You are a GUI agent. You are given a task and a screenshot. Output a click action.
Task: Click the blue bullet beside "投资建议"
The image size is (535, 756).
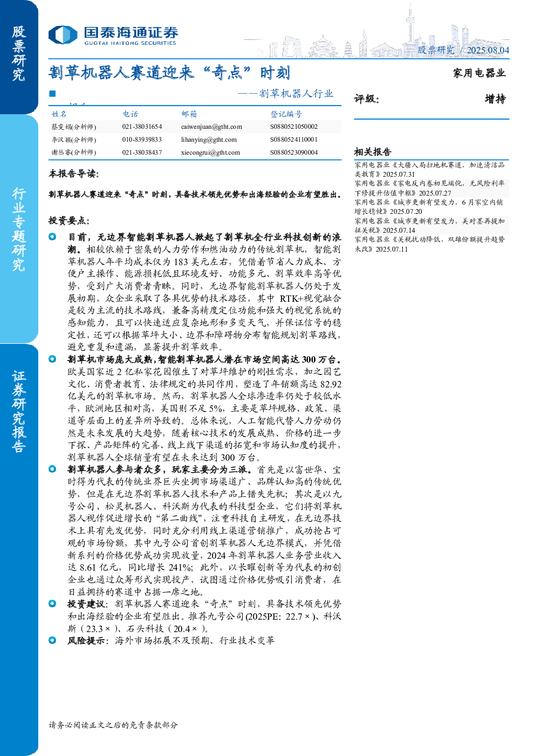pos(52,604)
